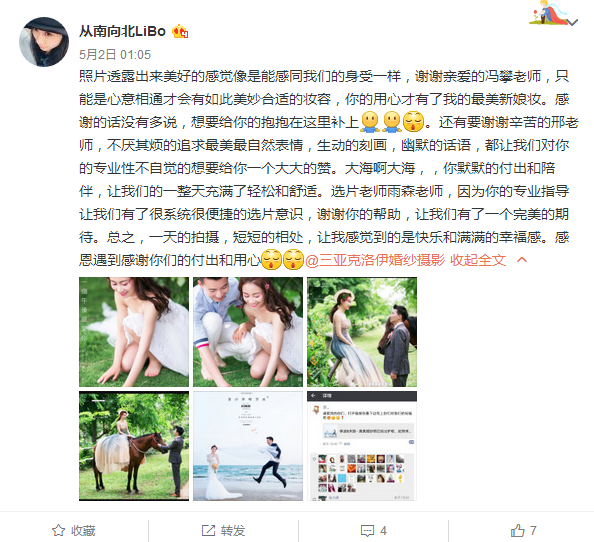
Task: Open bride riding horse photo
Action: [x=134, y=446]
